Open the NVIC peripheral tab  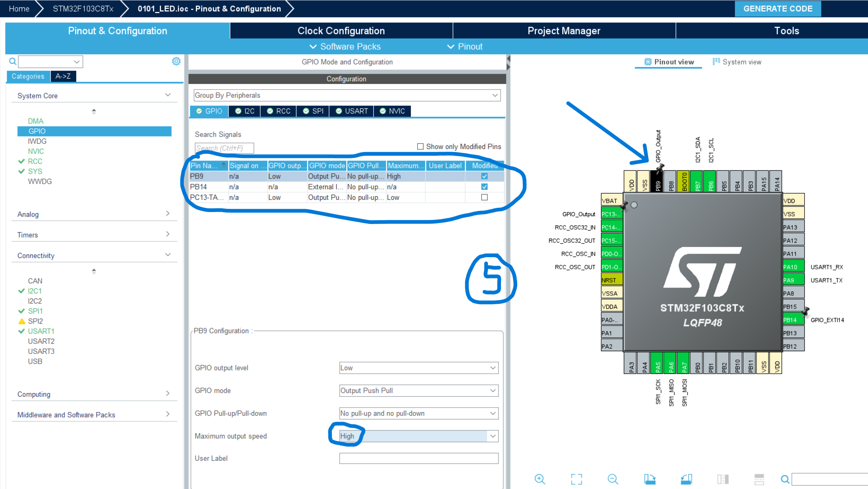392,111
